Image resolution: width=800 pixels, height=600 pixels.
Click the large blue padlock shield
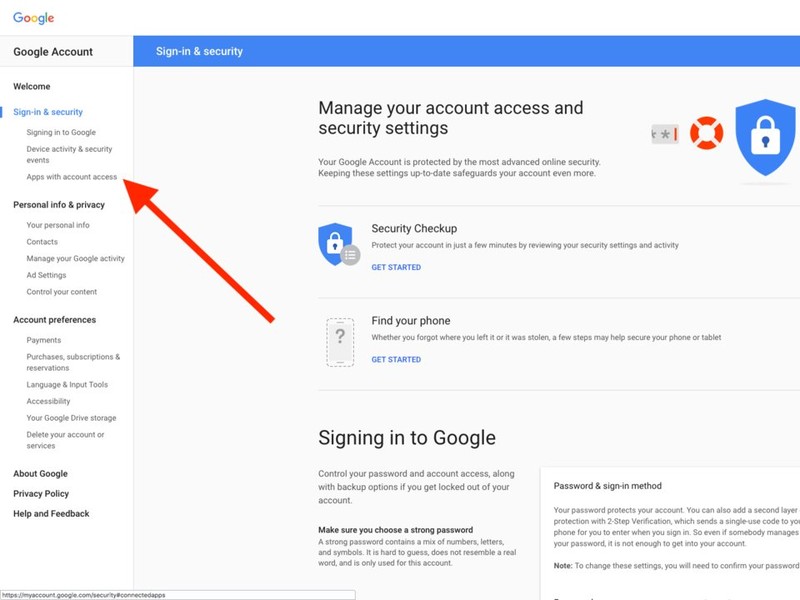click(765, 137)
